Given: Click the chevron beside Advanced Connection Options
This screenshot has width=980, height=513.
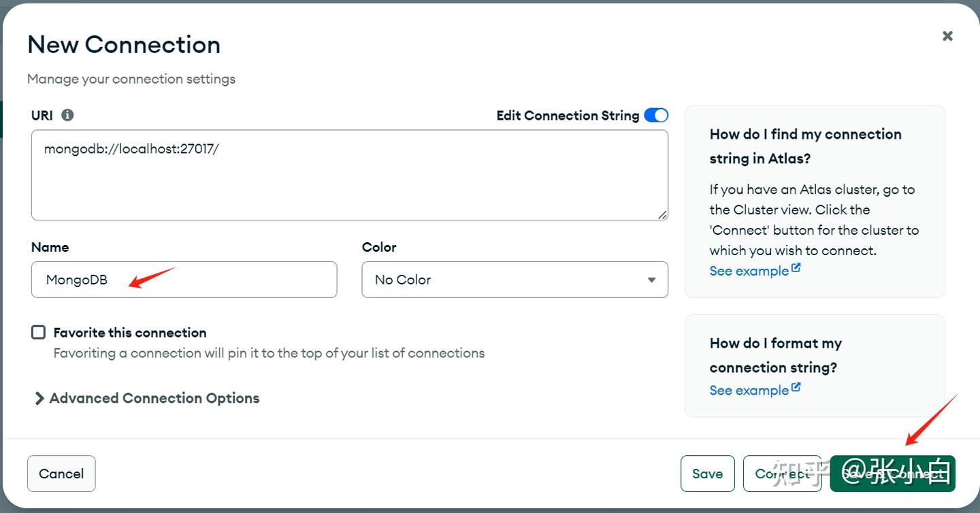Looking at the screenshot, I should tap(39, 399).
